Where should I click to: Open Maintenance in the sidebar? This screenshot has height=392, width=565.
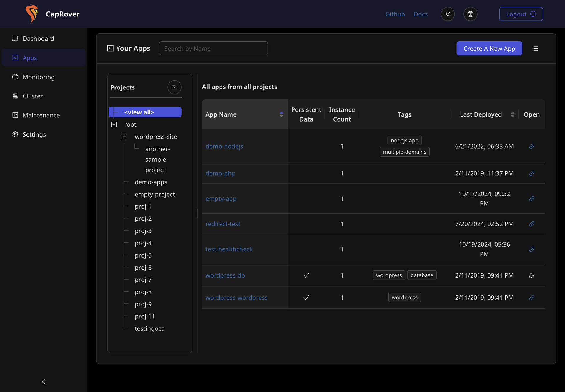click(x=44, y=115)
